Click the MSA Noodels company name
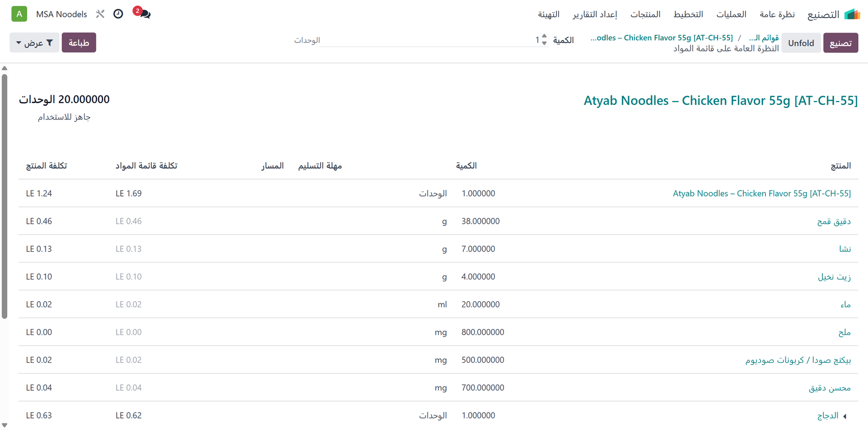Screen dimensions: 868x430 [61, 14]
